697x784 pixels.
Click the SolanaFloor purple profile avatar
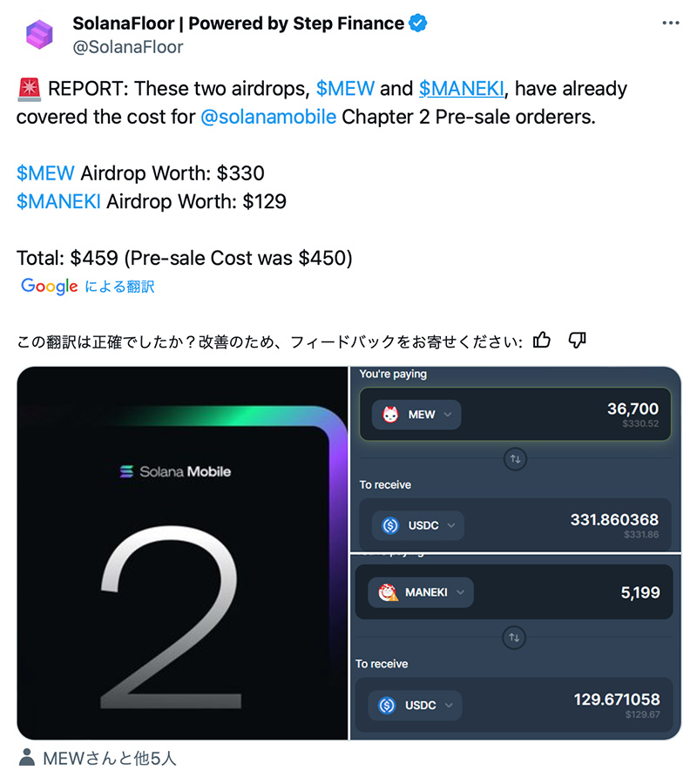pyautogui.click(x=39, y=34)
